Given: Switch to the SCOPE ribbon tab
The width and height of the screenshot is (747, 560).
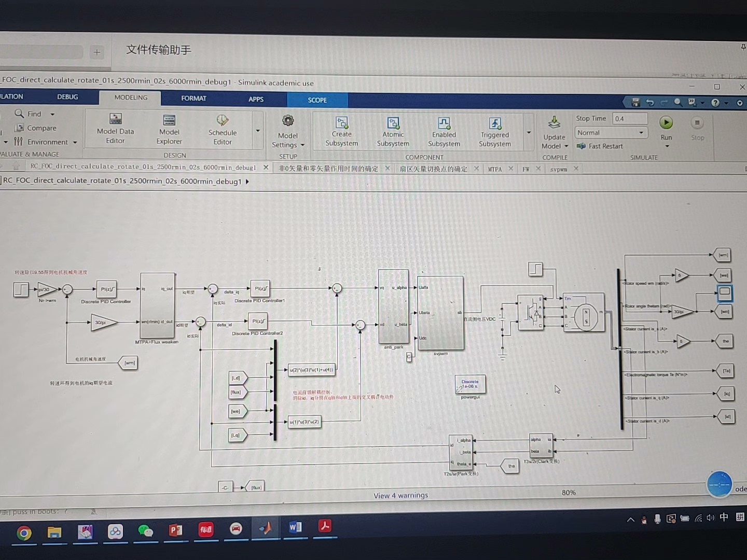Looking at the screenshot, I should pyautogui.click(x=317, y=100).
